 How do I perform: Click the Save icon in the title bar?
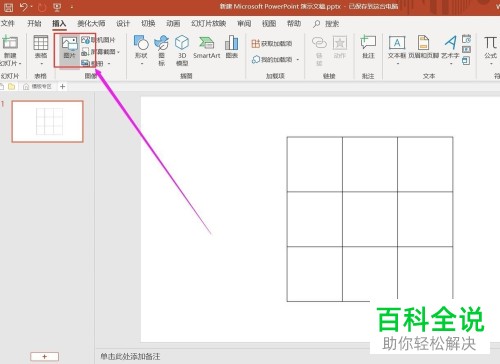8,7
